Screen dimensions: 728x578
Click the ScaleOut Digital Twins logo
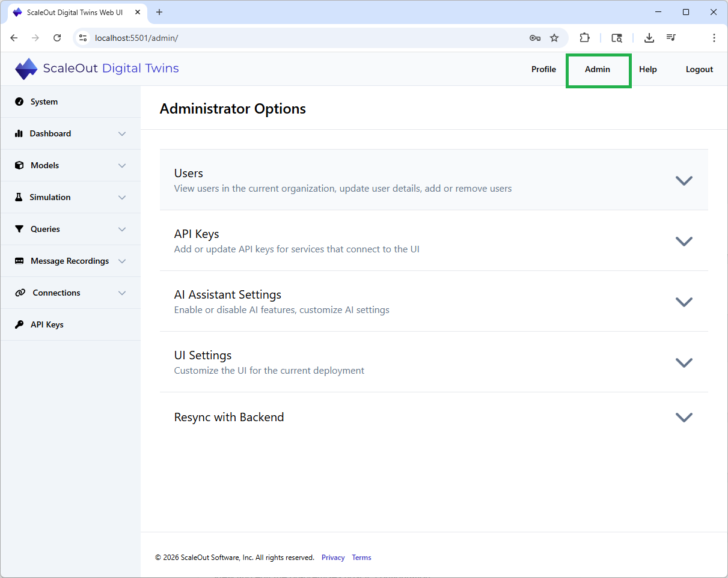97,68
